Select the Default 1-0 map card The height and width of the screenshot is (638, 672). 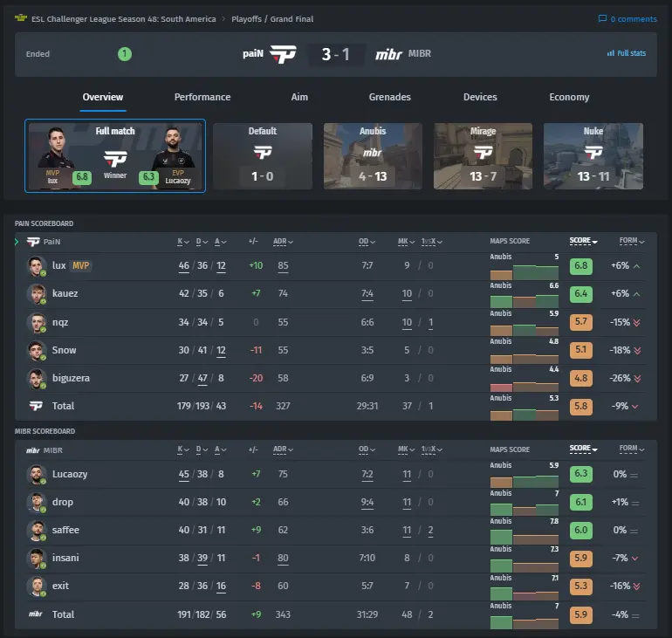tap(263, 156)
